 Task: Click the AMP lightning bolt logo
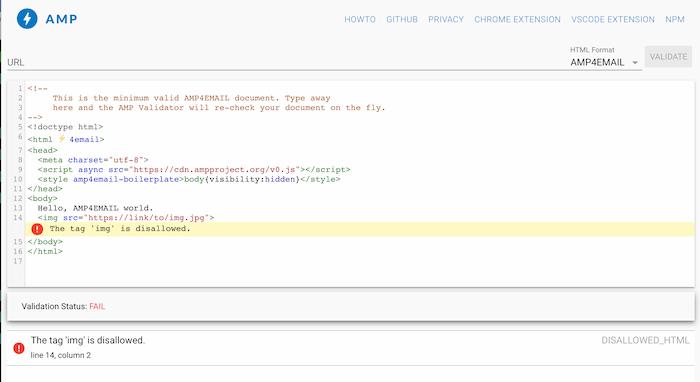tap(27, 19)
